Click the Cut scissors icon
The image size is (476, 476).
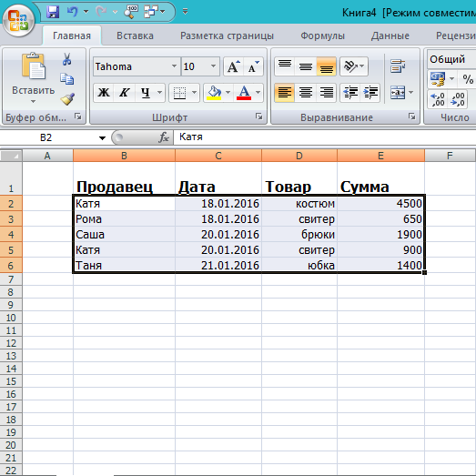(67, 59)
